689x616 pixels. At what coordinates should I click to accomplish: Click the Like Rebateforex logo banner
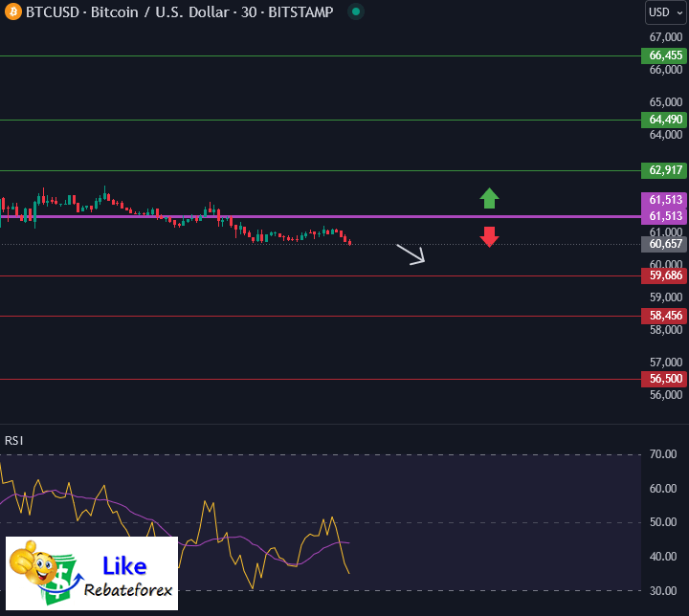tap(92, 573)
